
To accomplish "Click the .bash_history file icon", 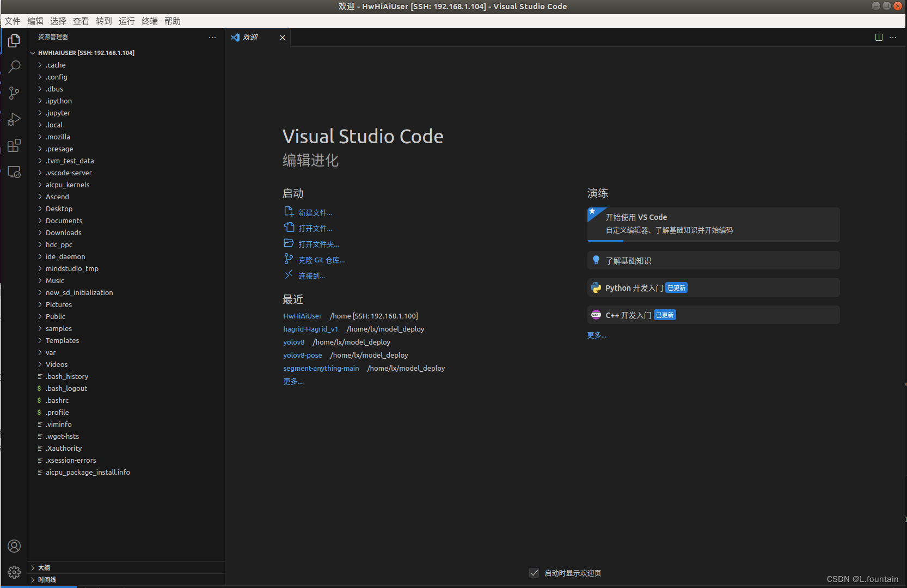I will 40,376.
